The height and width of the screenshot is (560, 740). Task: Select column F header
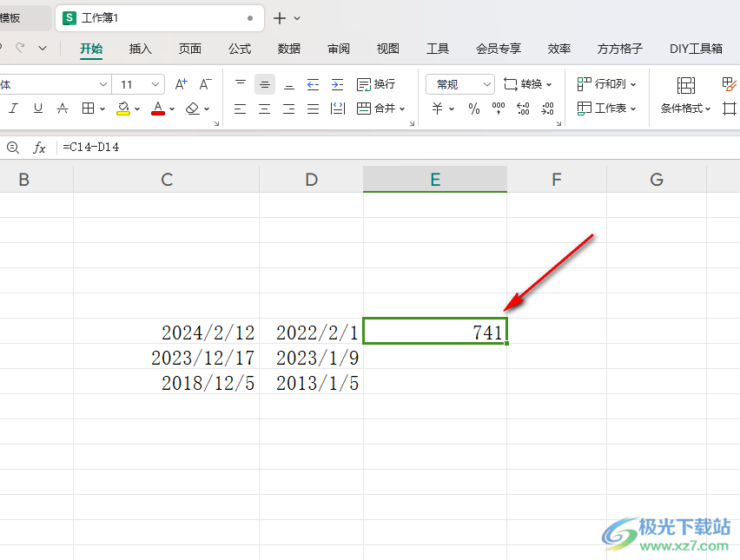tap(557, 179)
